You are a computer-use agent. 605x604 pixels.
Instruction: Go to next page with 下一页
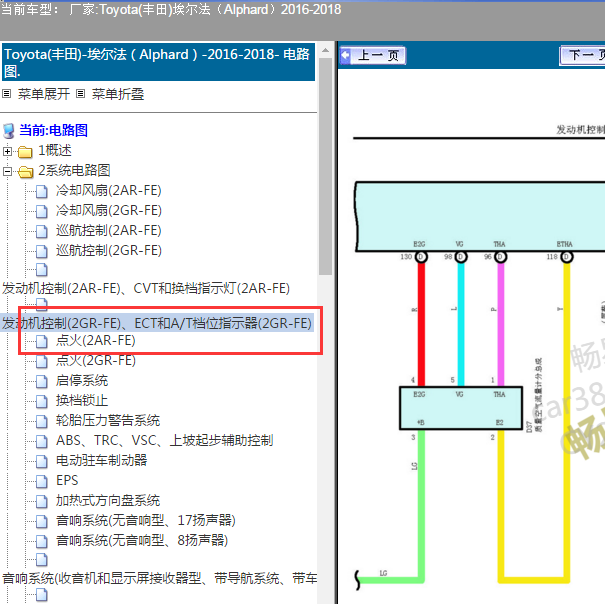click(582, 56)
